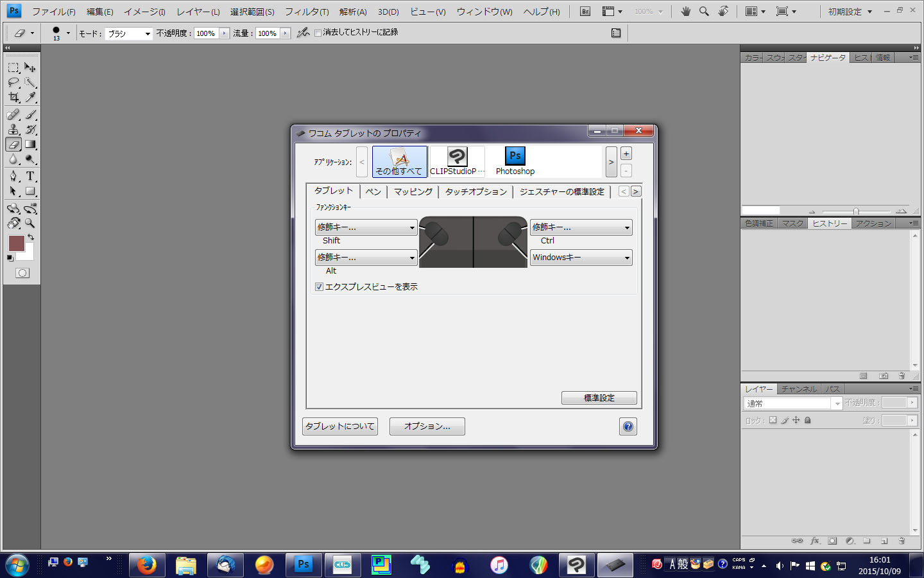Expand the 通常 blend mode dropdown
The width and height of the screenshot is (924, 578).
tap(792, 403)
